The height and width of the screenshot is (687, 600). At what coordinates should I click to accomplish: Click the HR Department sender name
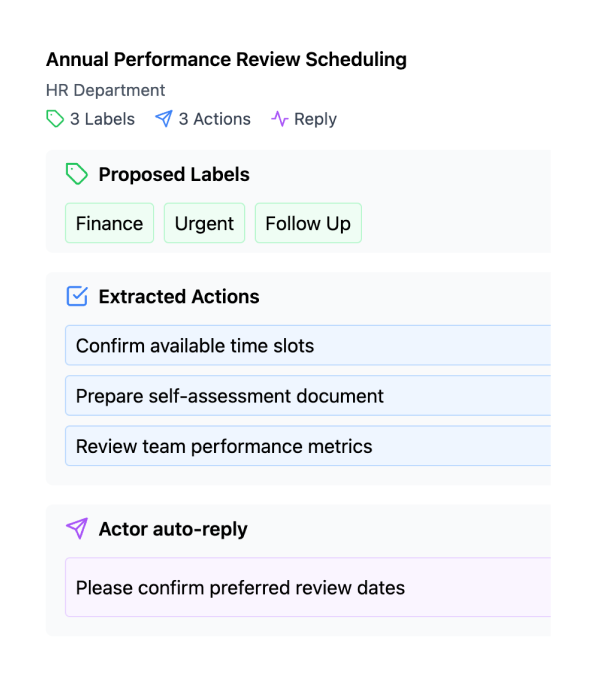106,90
